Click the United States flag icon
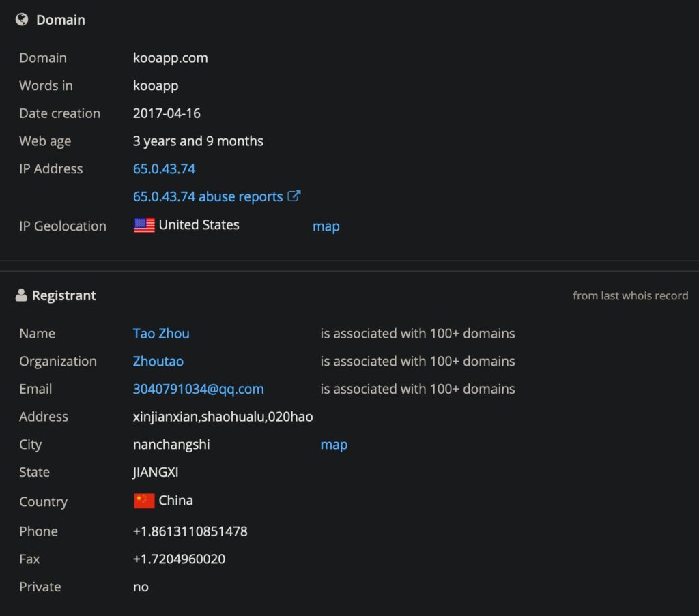This screenshot has width=699, height=616. [x=144, y=225]
